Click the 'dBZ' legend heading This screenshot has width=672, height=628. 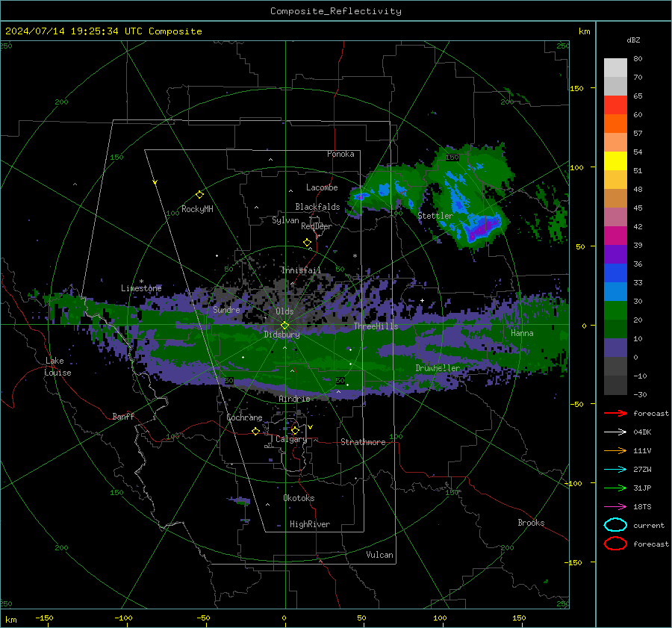(x=633, y=40)
